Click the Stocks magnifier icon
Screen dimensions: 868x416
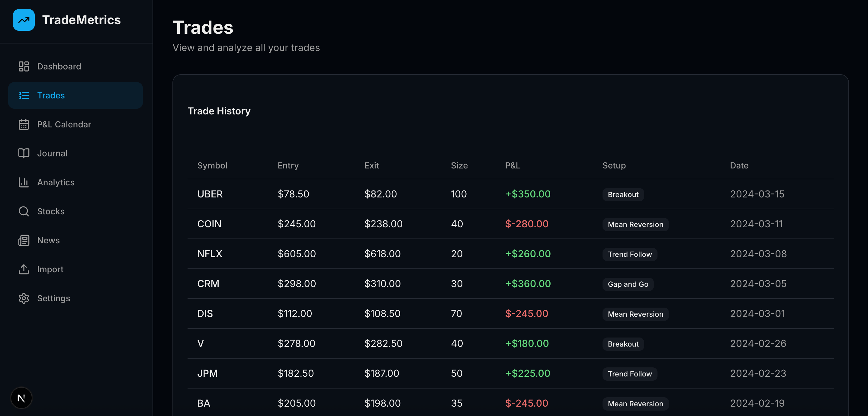click(x=24, y=211)
